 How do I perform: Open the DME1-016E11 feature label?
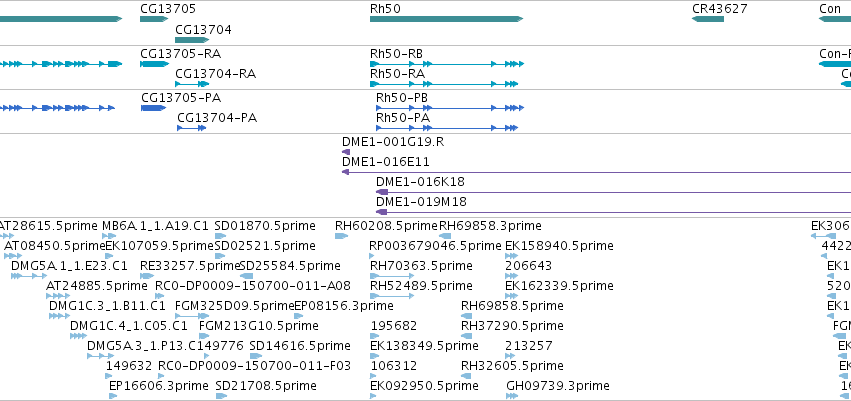[386, 162]
